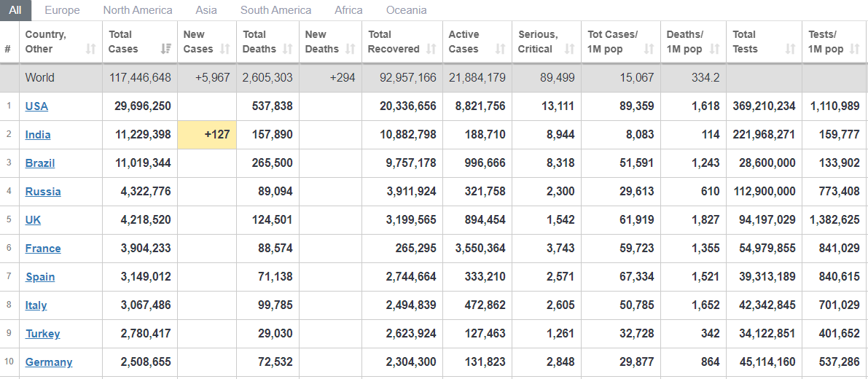Open the South America tab
Screen dimensions: 868x379
pos(275,10)
